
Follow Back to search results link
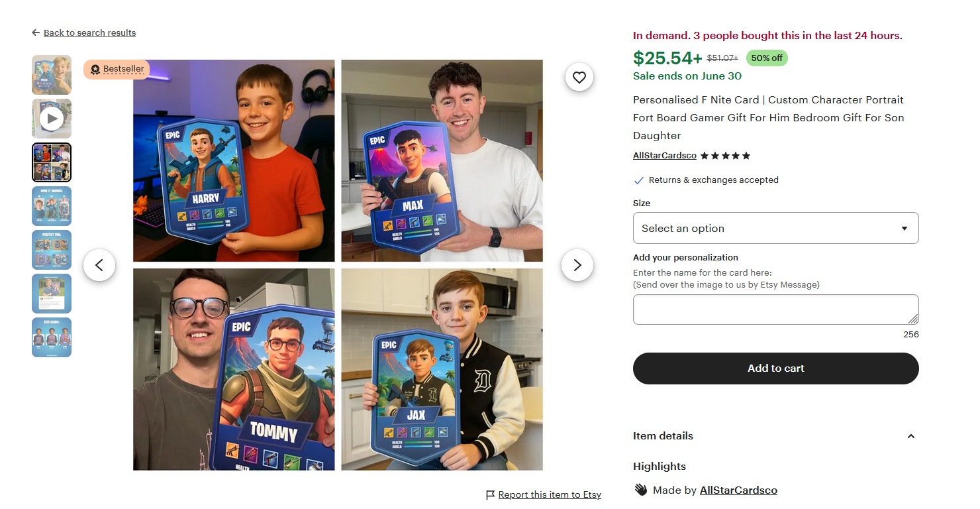coord(89,33)
